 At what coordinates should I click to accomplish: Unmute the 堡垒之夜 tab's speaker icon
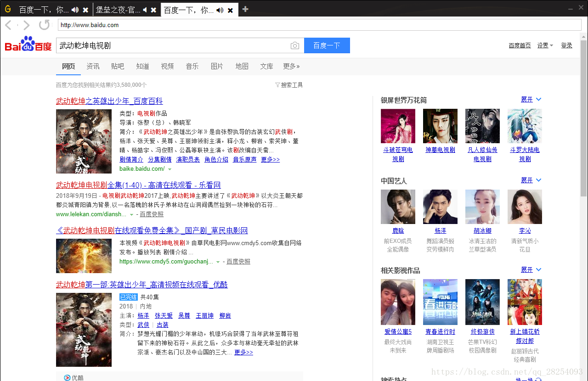[145, 10]
